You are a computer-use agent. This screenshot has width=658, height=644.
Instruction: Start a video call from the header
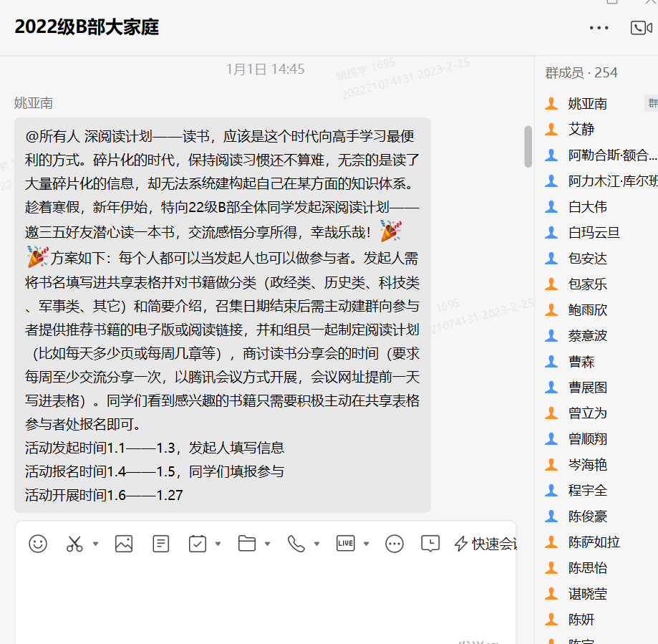pos(640,27)
